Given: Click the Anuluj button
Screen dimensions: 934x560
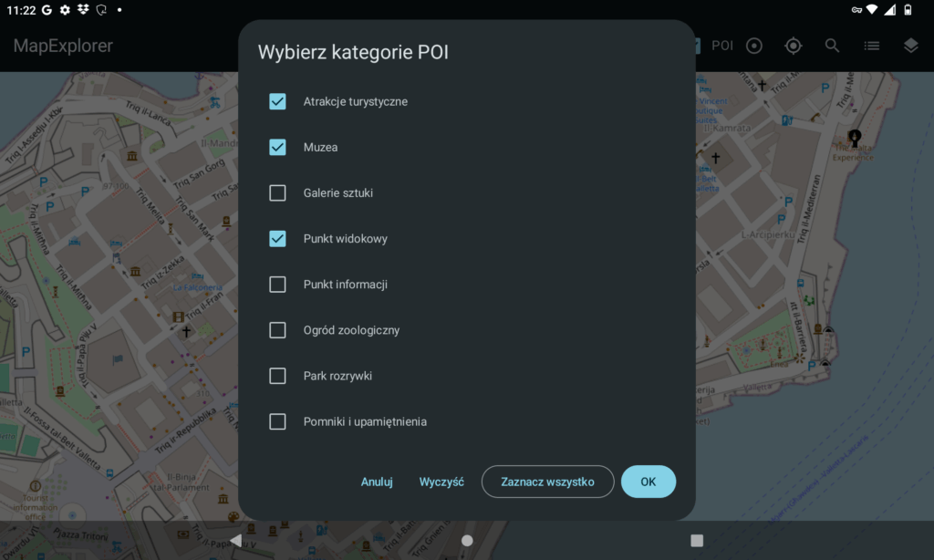Looking at the screenshot, I should pos(377,482).
